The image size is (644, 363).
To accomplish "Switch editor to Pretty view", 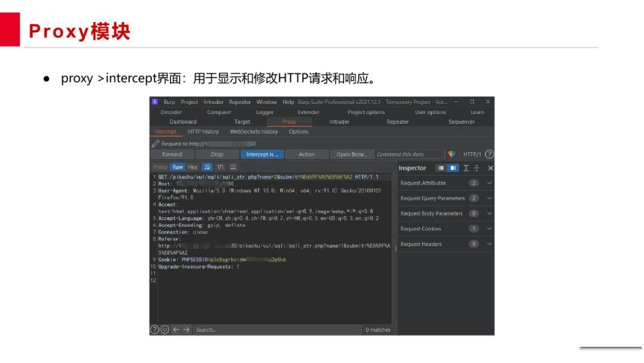I will 160,167.
